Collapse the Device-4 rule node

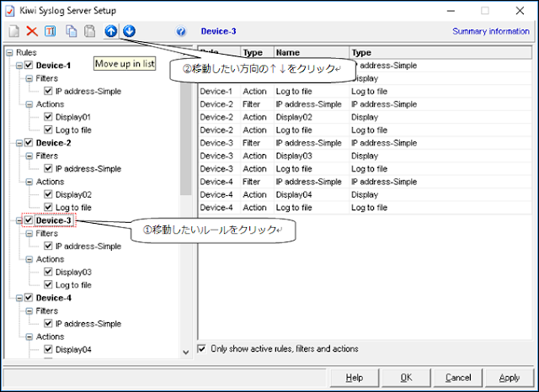click(x=19, y=298)
